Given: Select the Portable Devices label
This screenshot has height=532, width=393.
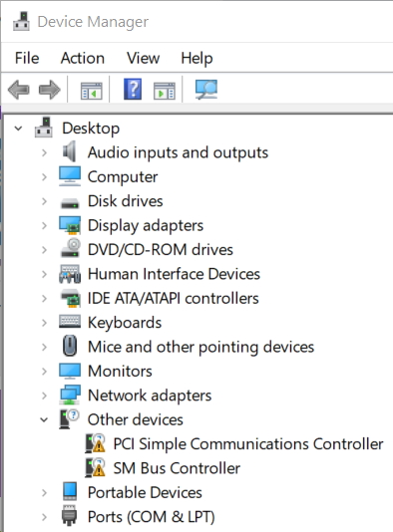Looking at the screenshot, I should (145, 492).
